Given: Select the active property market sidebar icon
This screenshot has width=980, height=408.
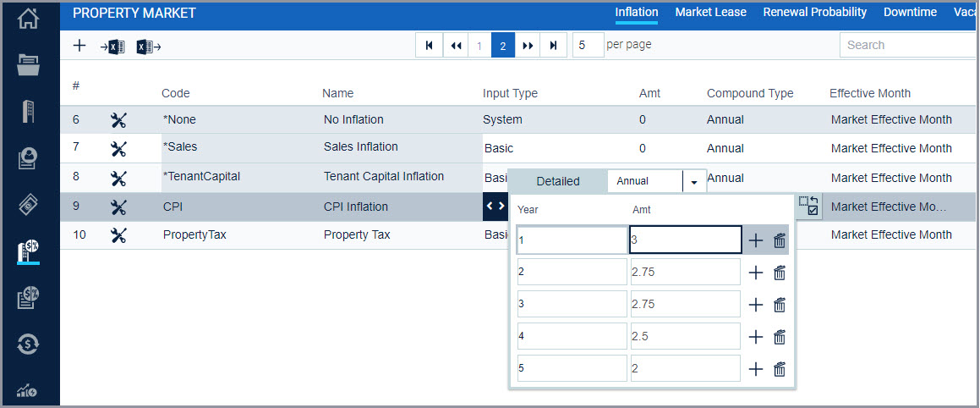Looking at the screenshot, I should (28, 251).
